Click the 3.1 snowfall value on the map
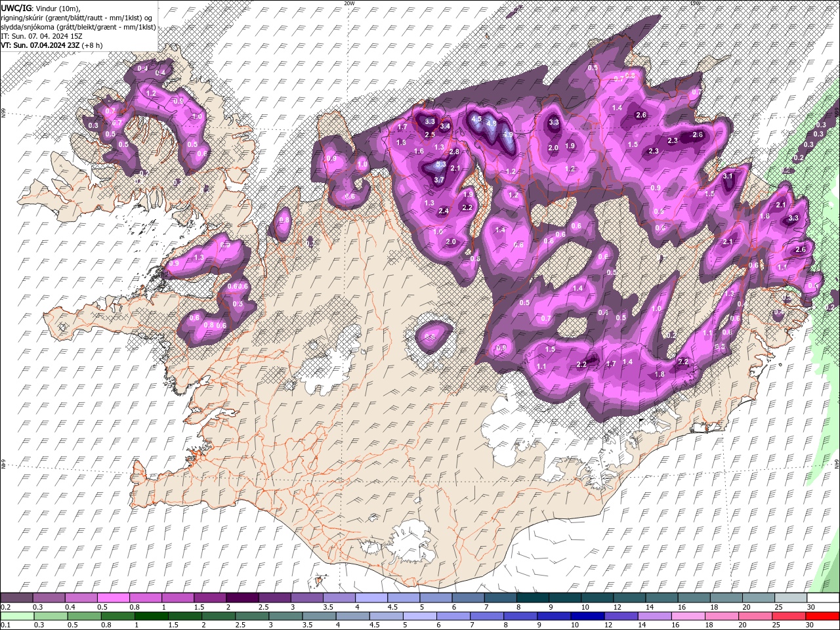The image size is (840, 630). tap(728, 176)
